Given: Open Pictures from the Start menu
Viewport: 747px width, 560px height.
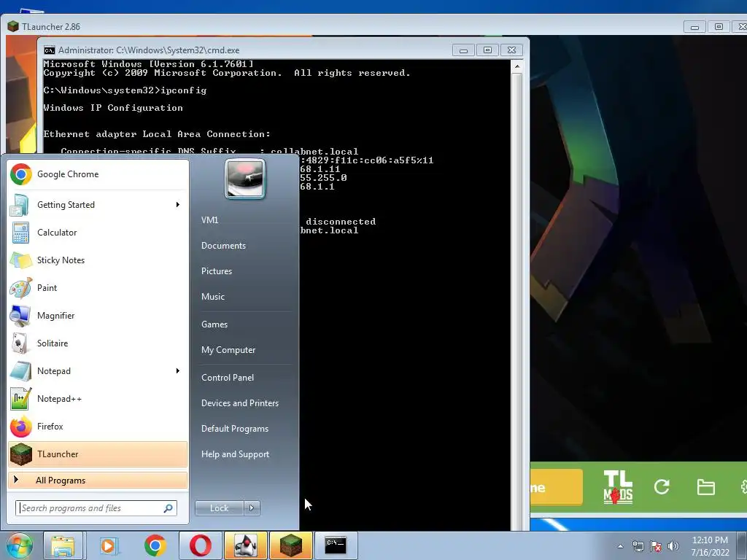Looking at the screenshot, I should (217, 271).
